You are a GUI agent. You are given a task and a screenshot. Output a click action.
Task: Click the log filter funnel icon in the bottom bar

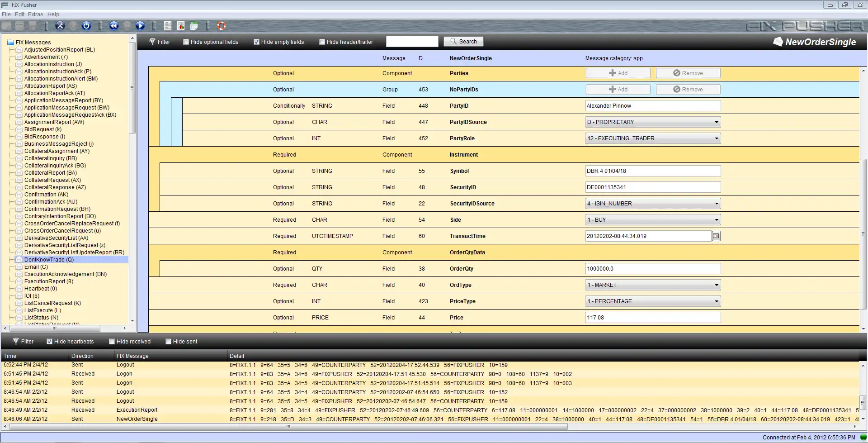click(16, 341)
